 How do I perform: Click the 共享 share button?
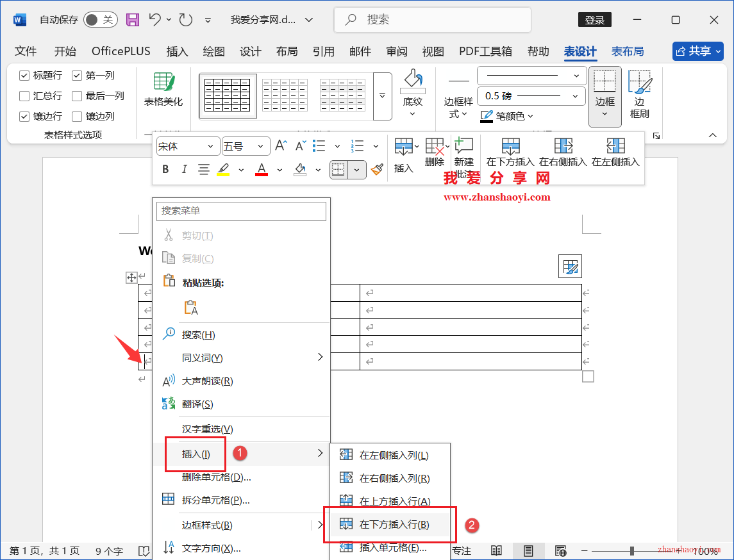click(x=697, y=51)
